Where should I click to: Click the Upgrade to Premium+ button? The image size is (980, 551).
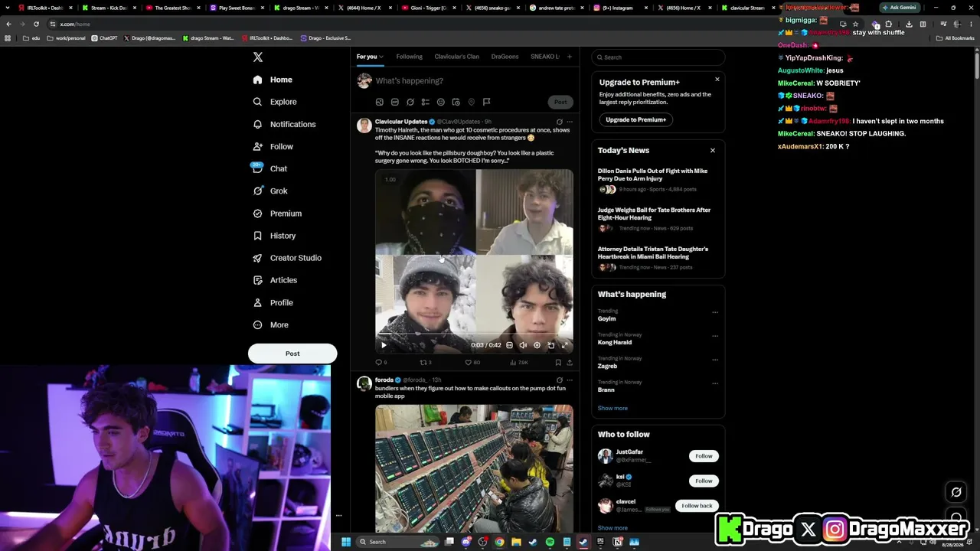click(635, 119)
